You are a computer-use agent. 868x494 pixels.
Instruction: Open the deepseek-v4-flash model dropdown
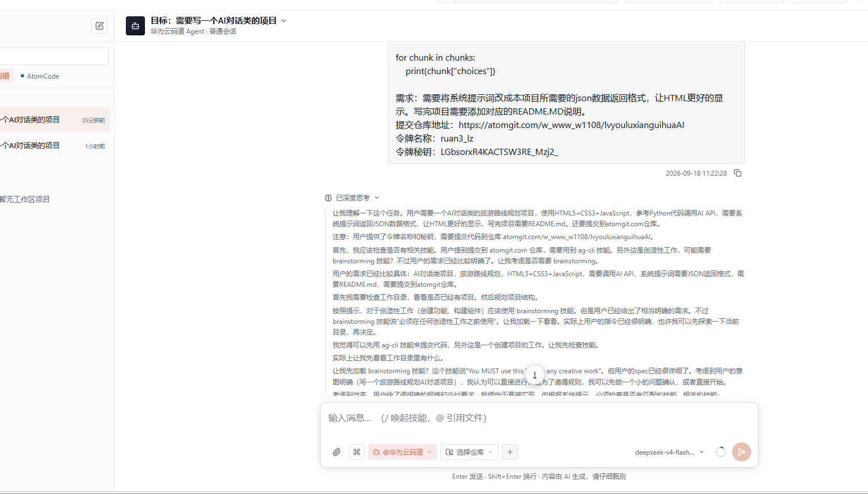pyautogui.click(x=669, y=452)
